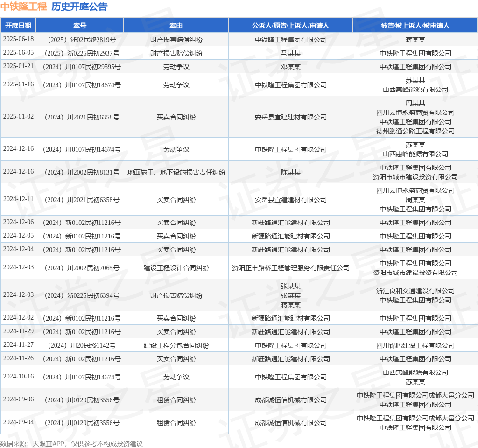The image size is (478, 448).
Task: Select case number (2024)浙0225民初6394号
Action: click(x=82, y=295)
